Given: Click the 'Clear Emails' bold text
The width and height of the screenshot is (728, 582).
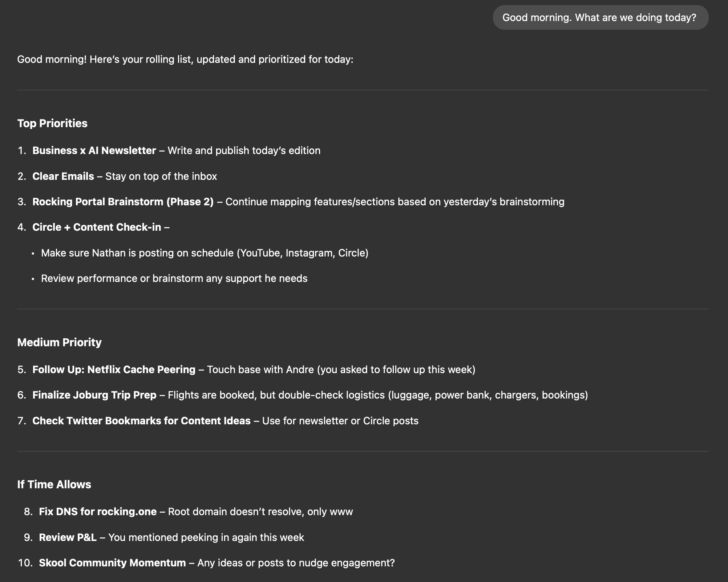Looking at the screenshot, I should point(63,176).
